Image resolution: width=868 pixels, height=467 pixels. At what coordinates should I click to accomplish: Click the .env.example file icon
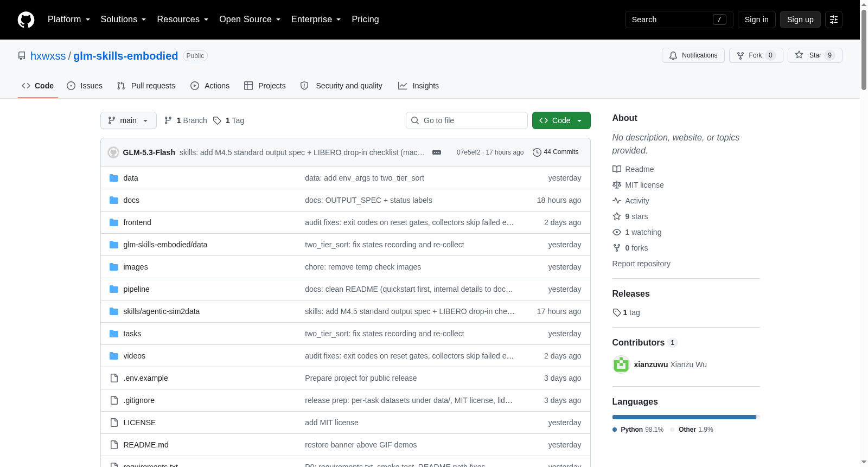point(114,378)
